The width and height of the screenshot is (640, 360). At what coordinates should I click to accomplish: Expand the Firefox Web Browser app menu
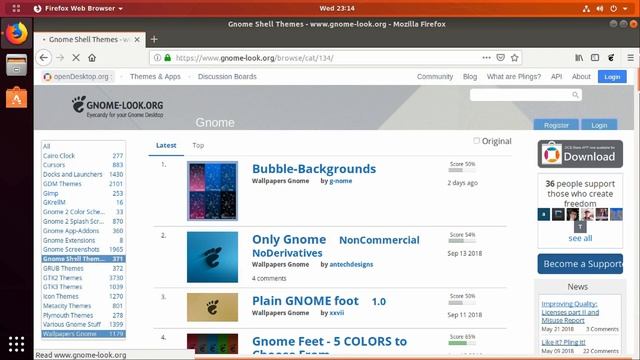pyautogui.click(x=78, y=9)
